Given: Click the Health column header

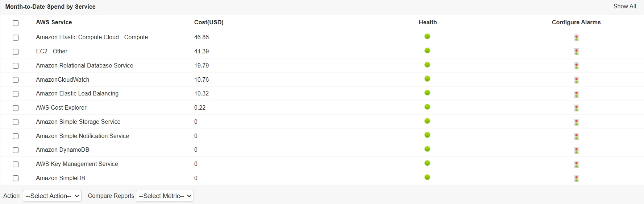Looking at the screenshot, I should (x=428, y=23).
